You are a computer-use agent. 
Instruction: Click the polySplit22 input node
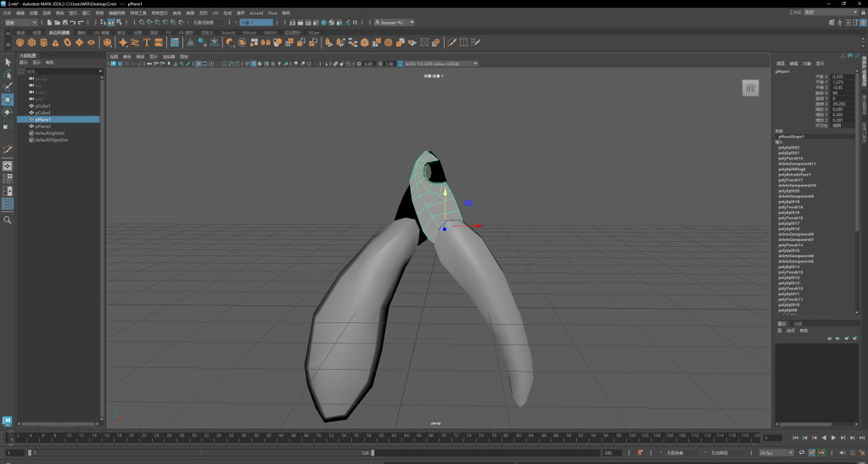click(788, 148)
